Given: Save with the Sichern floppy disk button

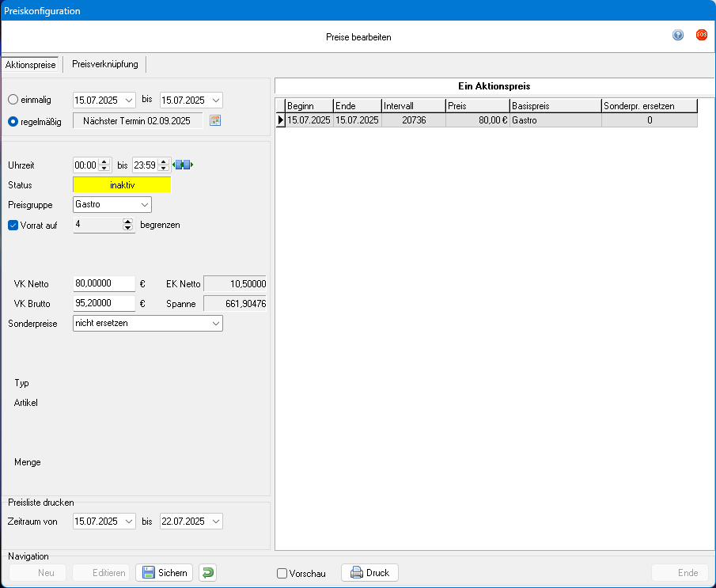Looking at the screenshot, I should coord(164,573).
